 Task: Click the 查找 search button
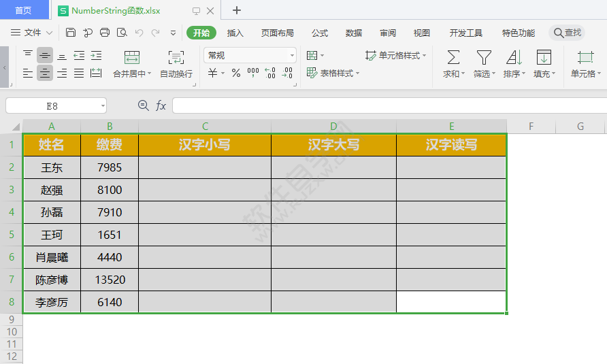(567, 33)
